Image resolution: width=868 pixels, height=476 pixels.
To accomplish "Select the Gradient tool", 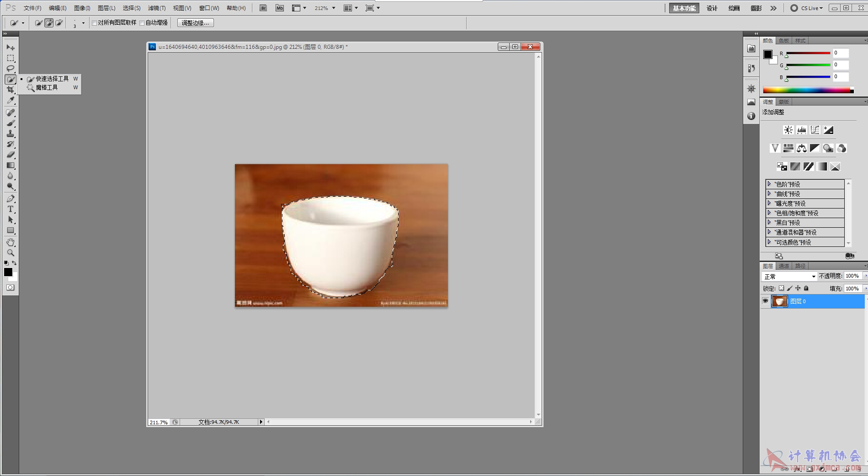I will click(11, 165).
